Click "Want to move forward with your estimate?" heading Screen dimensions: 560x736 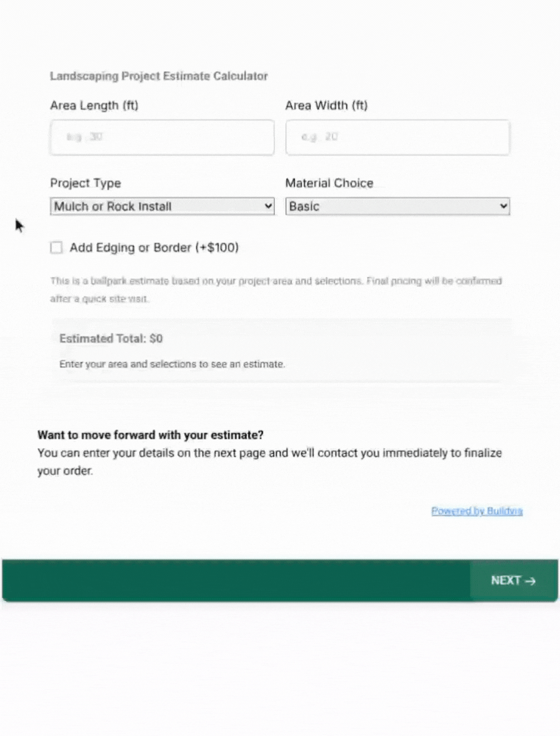(x=150, y=435)
